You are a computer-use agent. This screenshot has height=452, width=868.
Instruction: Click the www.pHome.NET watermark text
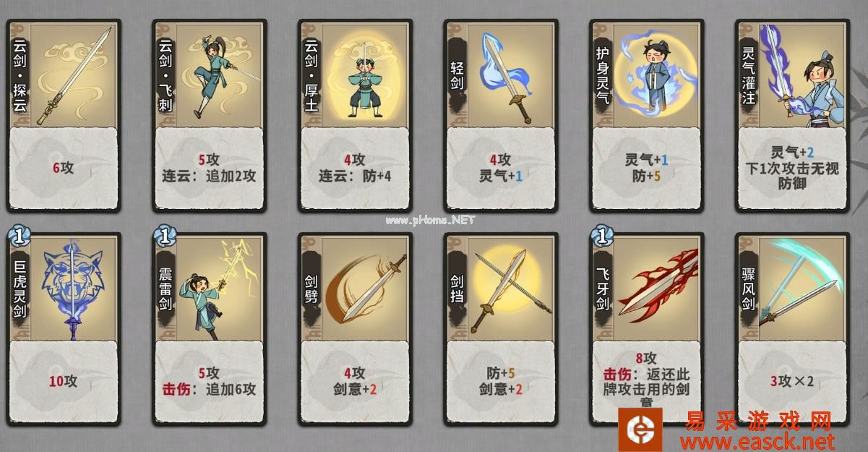(x=431, y=220)
